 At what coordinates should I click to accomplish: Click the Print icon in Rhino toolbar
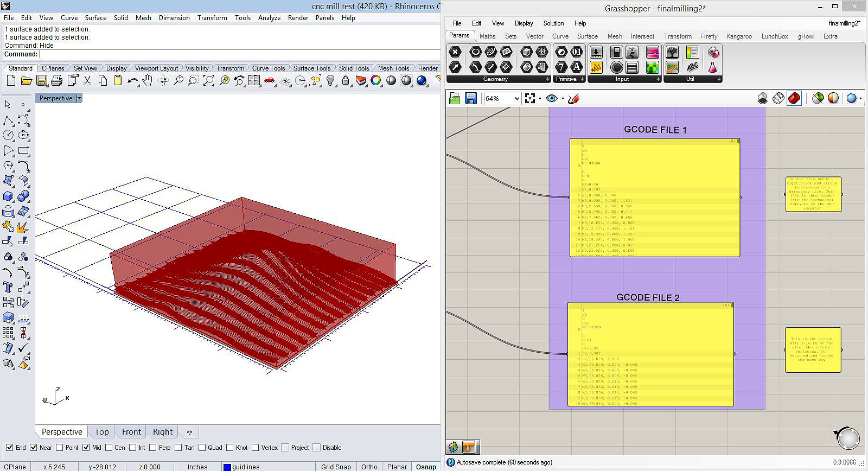(56, 81)
